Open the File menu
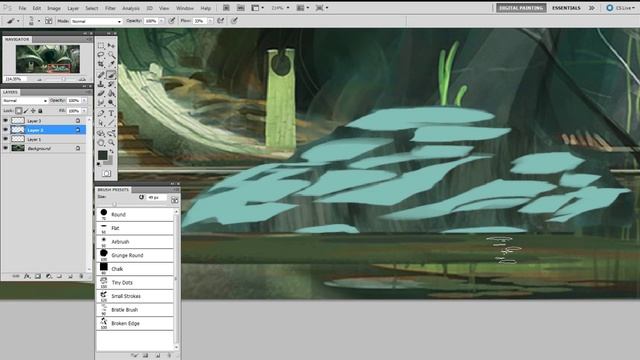This screenshot has height=360, width=640. [22, 8]
